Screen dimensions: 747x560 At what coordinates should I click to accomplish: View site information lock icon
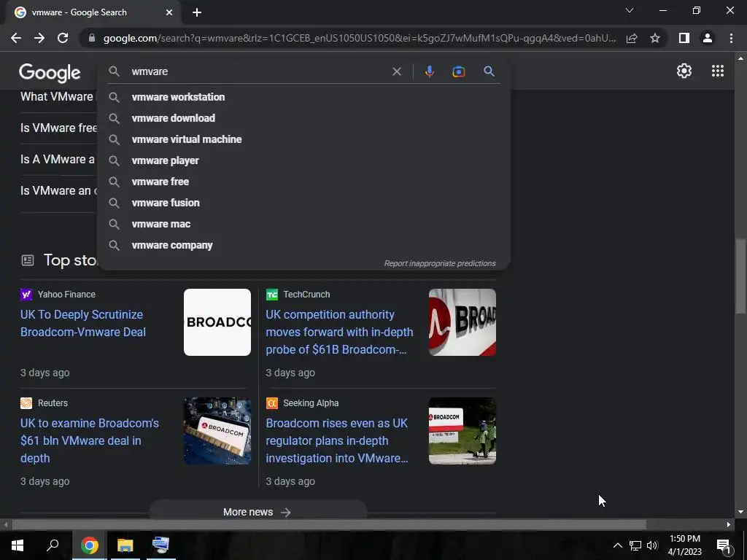tap(91, 38)
